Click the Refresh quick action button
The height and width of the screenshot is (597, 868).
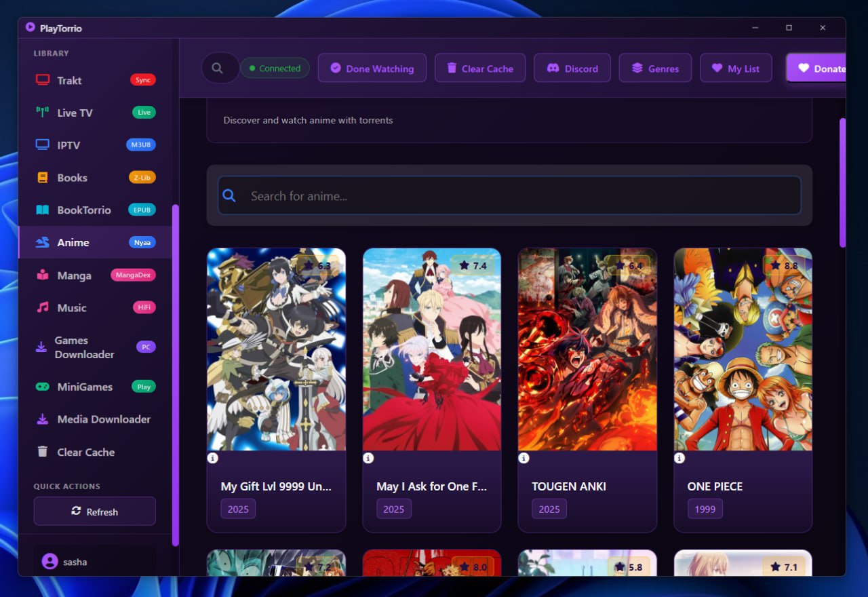point(95,512)
